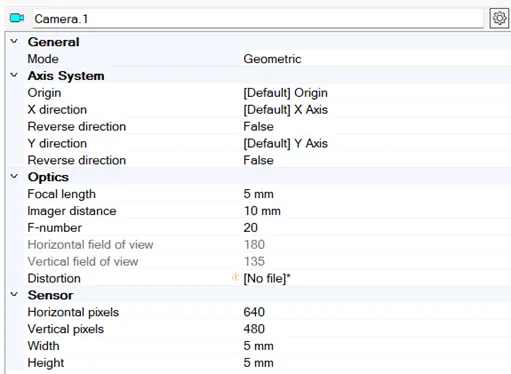The width and height of the screenshot is (511, 374).
Task: Collapse the Axis System section
Action: pos(14,75)
